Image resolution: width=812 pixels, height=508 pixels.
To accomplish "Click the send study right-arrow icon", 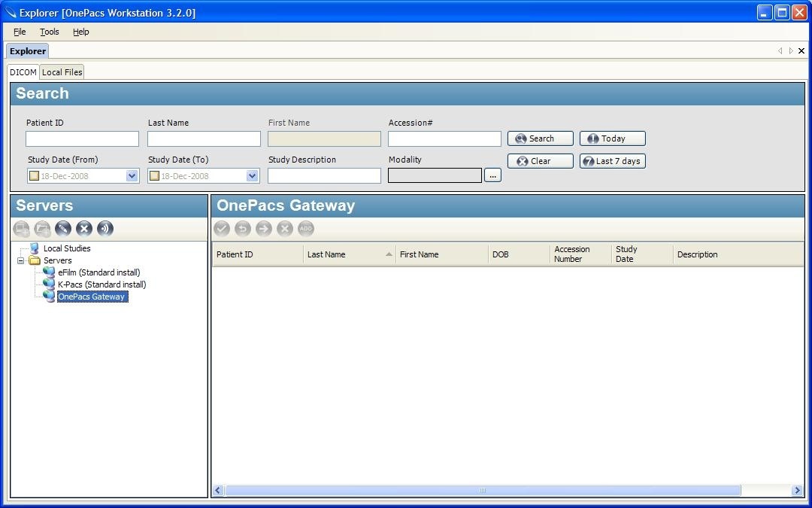I will pyautogui.click(x=264, y=229).
